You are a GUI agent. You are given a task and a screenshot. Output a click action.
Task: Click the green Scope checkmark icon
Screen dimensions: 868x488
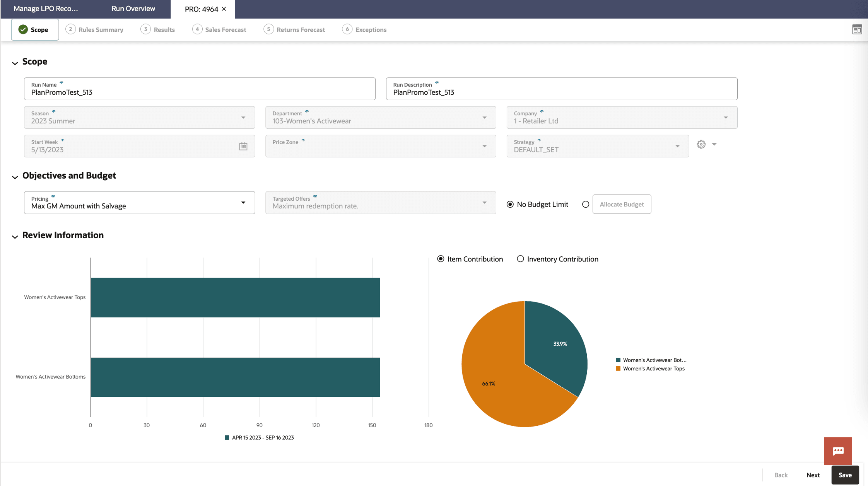[x=23, y=29]
